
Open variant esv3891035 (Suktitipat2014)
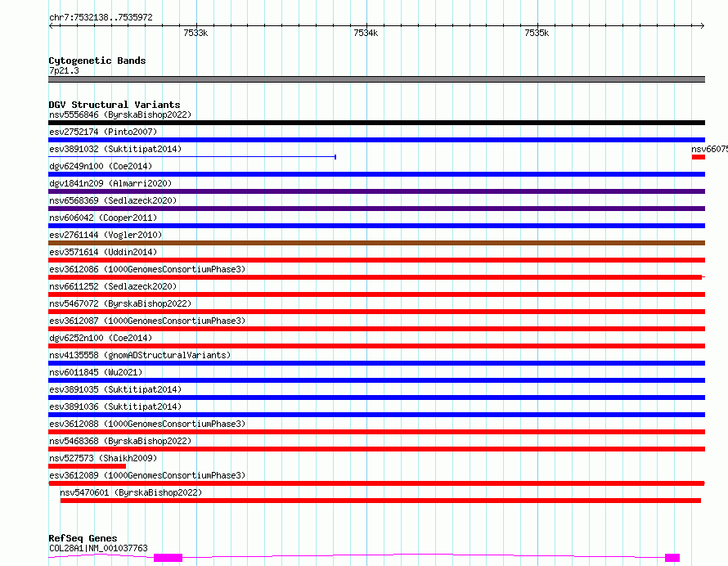115,389
